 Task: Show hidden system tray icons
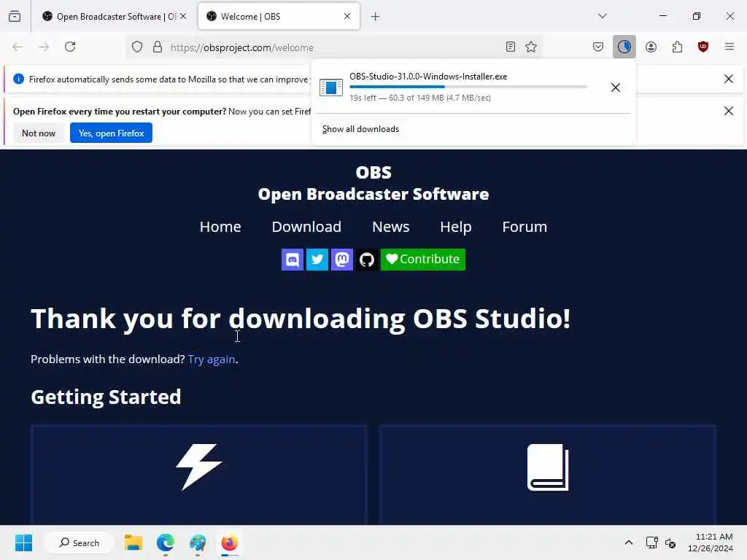(x=629, y=542)
